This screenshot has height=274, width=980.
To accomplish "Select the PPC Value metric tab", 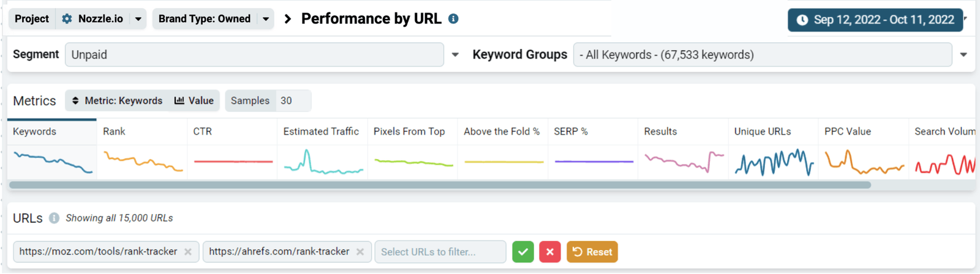I will [x=863, y=149].
